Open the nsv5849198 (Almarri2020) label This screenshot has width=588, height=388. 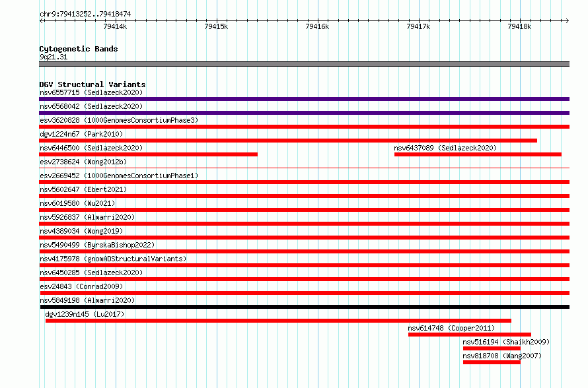click(87, 300)
